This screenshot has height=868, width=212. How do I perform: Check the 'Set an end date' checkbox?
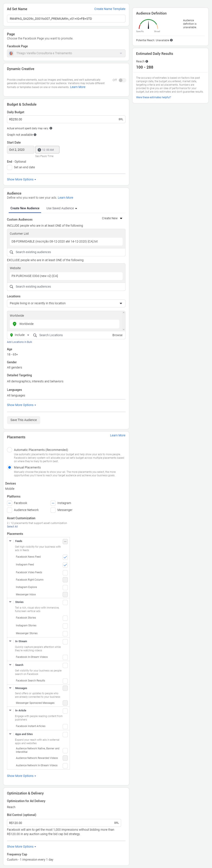click(x=9, y=167)
